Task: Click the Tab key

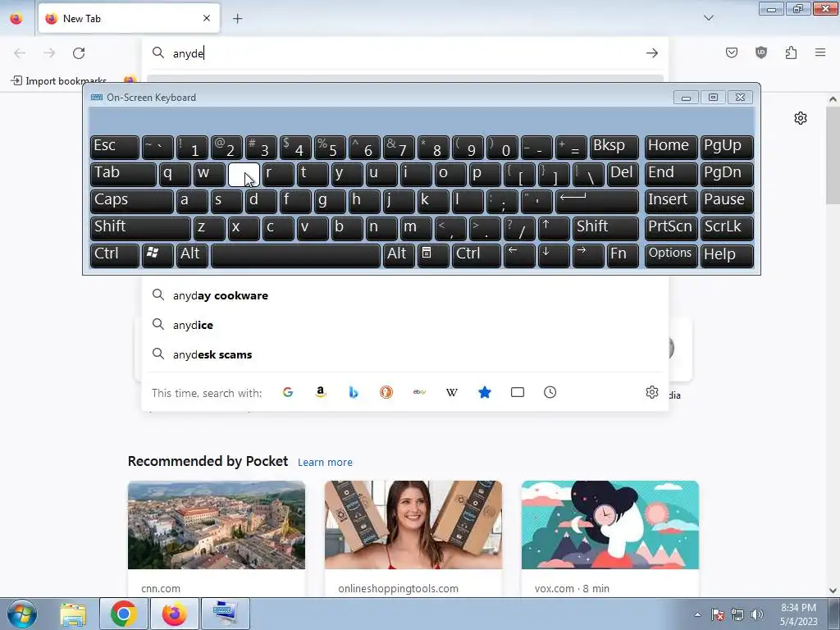Action: [x=123, y=174]
